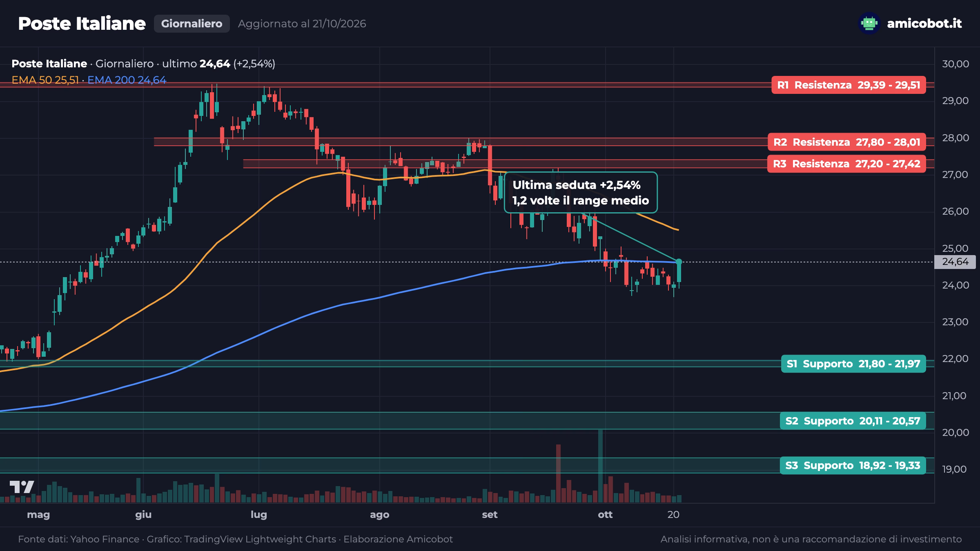Click the amicobot.it site name
Image resolution: width=980 pixels, height=551 pixels.
[x=924, y=23]
